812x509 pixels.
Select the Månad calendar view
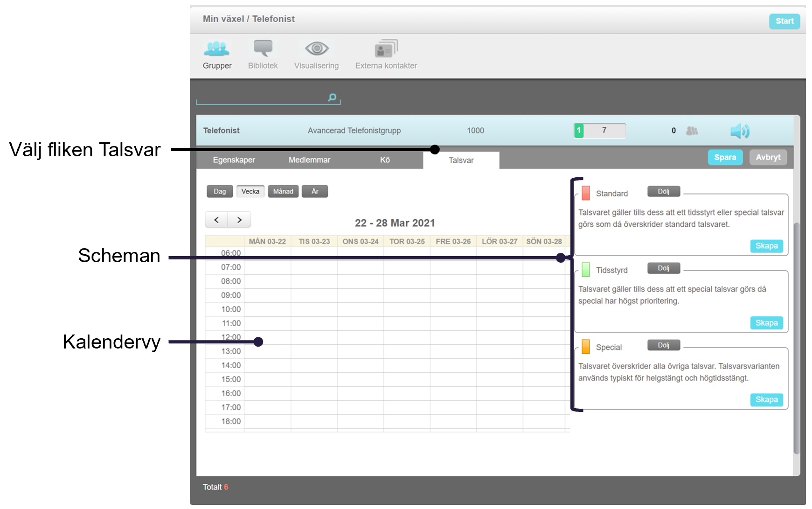click(283, 191)
